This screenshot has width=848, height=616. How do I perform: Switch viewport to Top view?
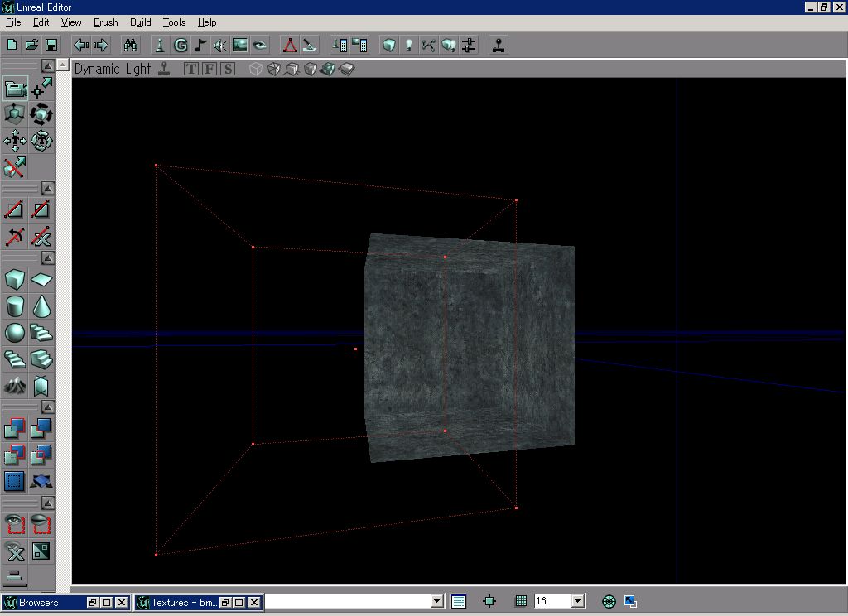point(191,69)
